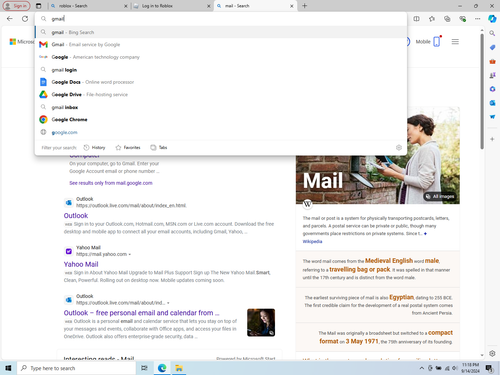Select 'gmail - Bing Search' suggestion
Screen dimensions: 500x375
(x=221, y=32)
